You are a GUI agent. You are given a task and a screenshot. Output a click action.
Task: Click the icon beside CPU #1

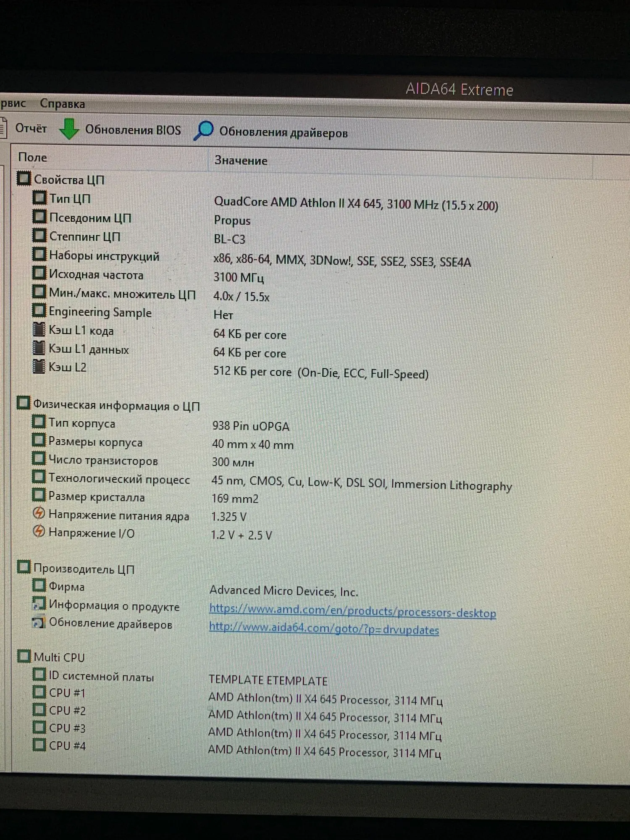point(39,692)
